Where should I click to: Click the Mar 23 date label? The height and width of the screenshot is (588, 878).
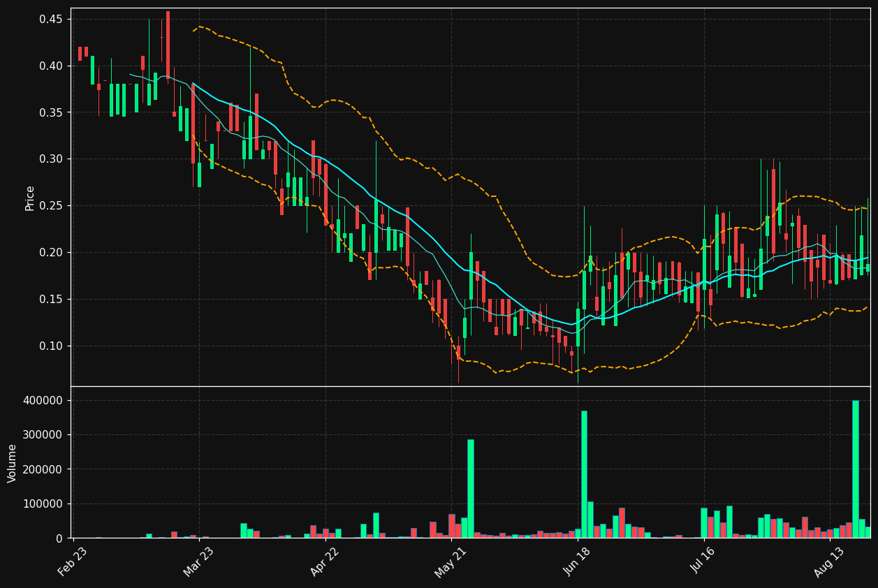tap(198, 562)
